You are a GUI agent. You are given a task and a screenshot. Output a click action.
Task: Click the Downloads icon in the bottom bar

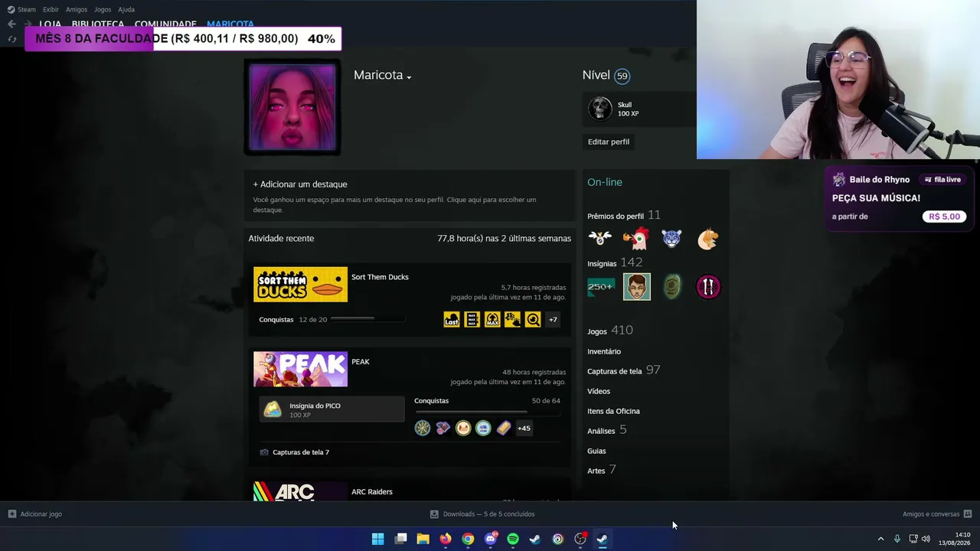pyautogui.click(x=434, y=514)
